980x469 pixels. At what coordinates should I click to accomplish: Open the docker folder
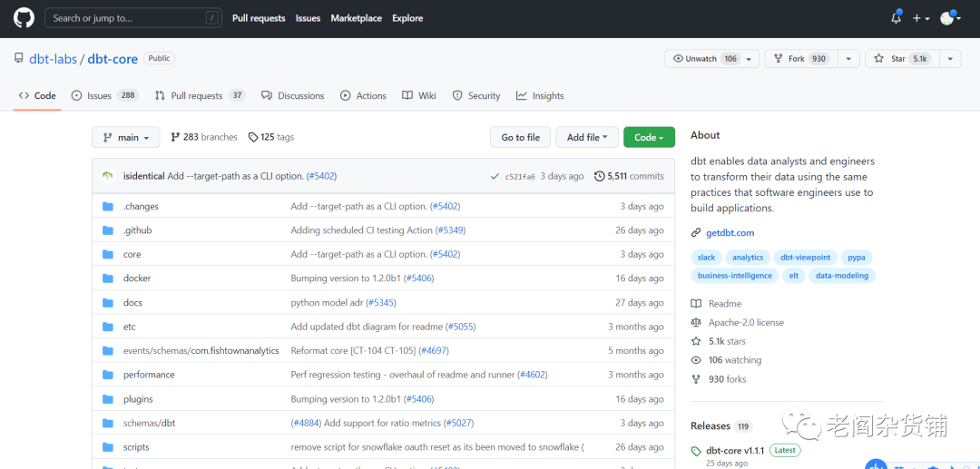pyautogui.click(x=137, y=278)
